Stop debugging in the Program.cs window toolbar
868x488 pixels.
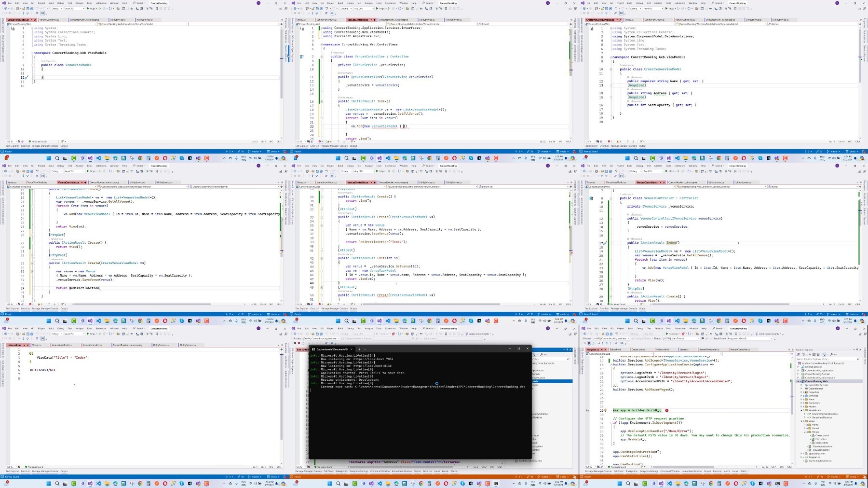click(589, 343)
